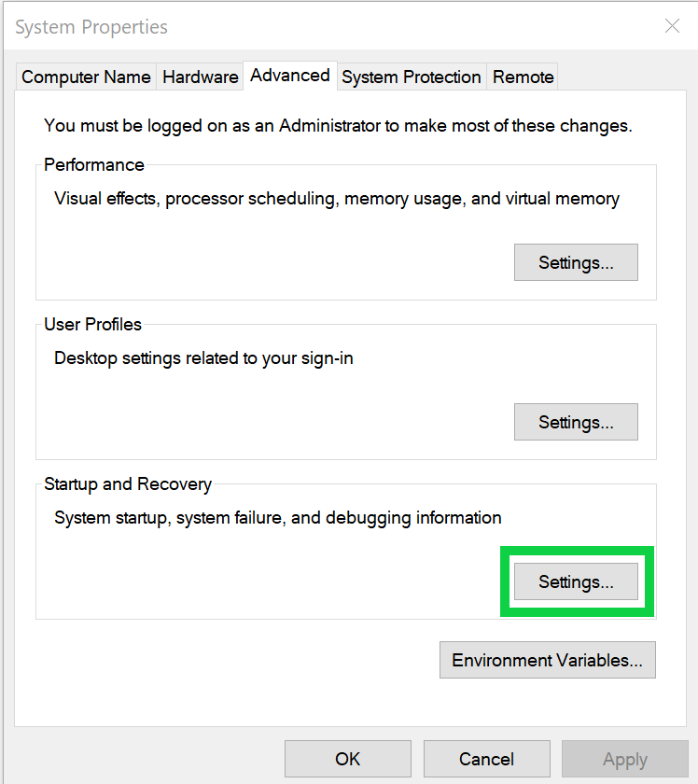
Task: Select the Advanced tab
Action: (x=289, y=75)
